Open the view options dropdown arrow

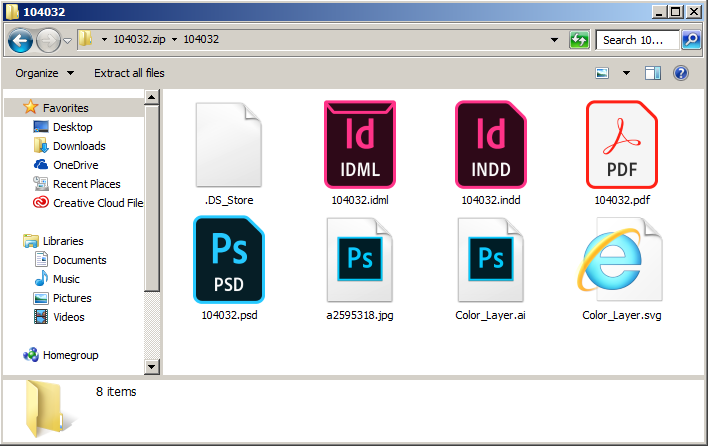[x=626, y=73]
